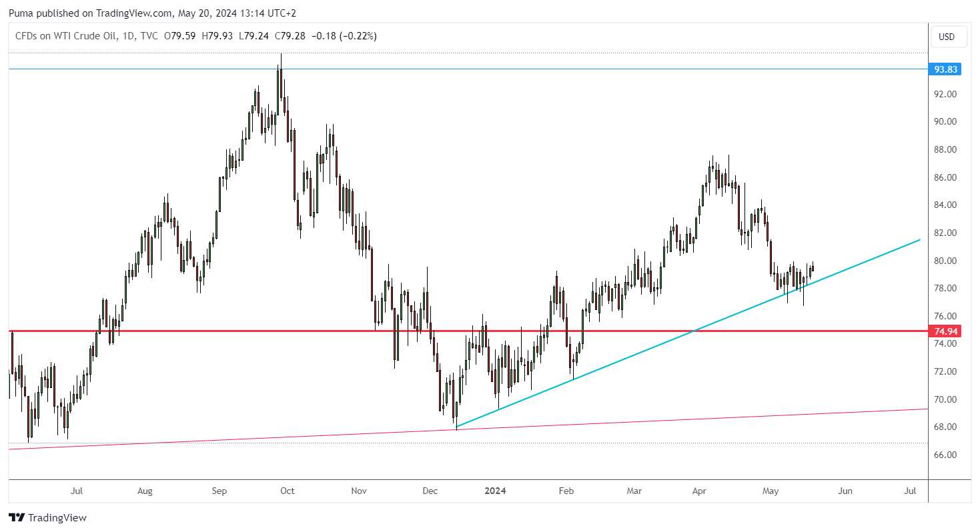Select the 93.83 price label
Viewport: 980px width, 532px height.
[946, 69]
